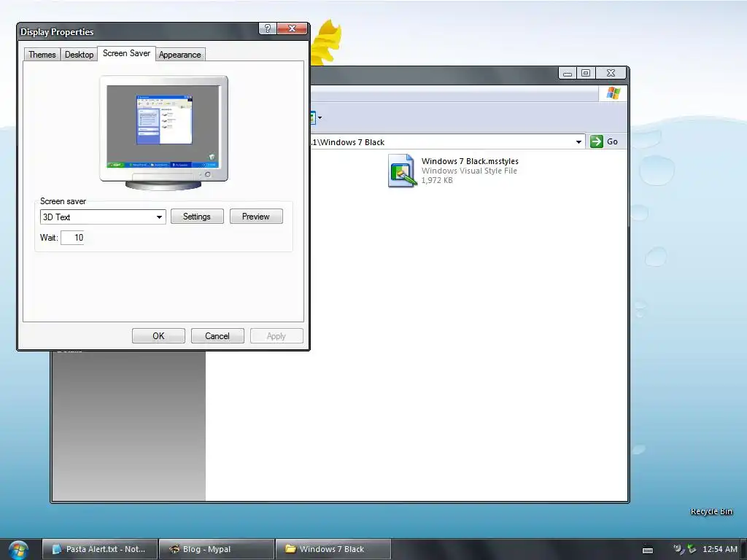Click the Wait minutes input field

(73, 238)
